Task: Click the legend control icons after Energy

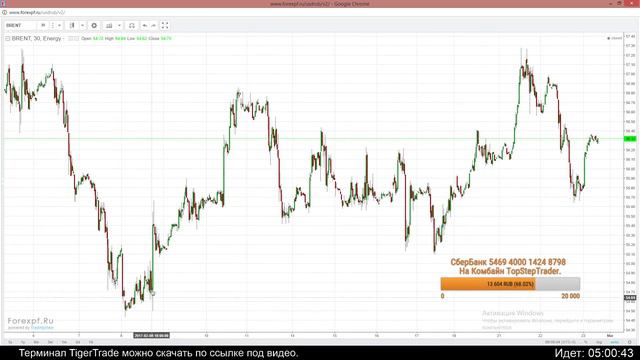Action: pyautogui.click(x=73, y=38)
